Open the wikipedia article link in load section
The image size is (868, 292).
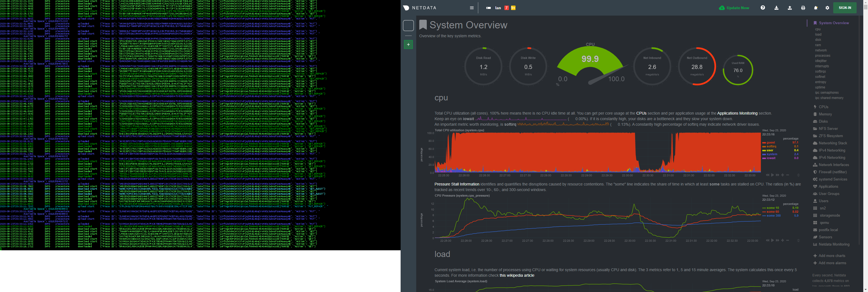(517, 276)
